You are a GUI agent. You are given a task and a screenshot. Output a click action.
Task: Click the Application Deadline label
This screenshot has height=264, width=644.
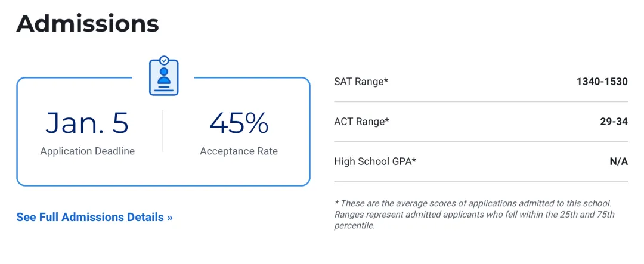click(87, 151)
